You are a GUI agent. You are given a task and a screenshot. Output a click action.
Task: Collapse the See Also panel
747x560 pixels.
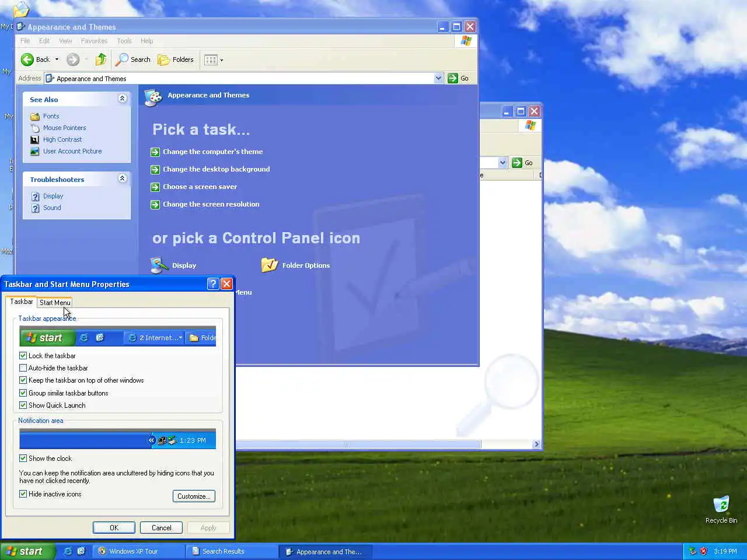122,99
